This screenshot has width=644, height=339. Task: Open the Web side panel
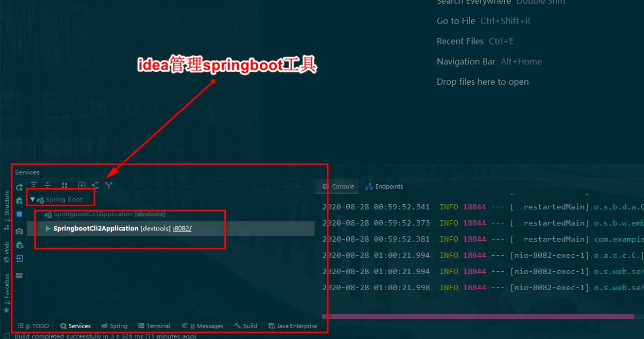pos(6,252)
